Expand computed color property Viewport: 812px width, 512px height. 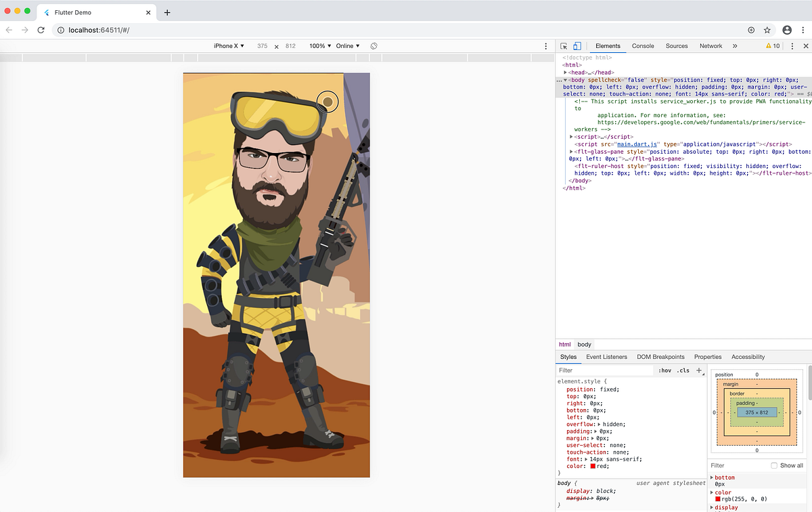[712, 492]
